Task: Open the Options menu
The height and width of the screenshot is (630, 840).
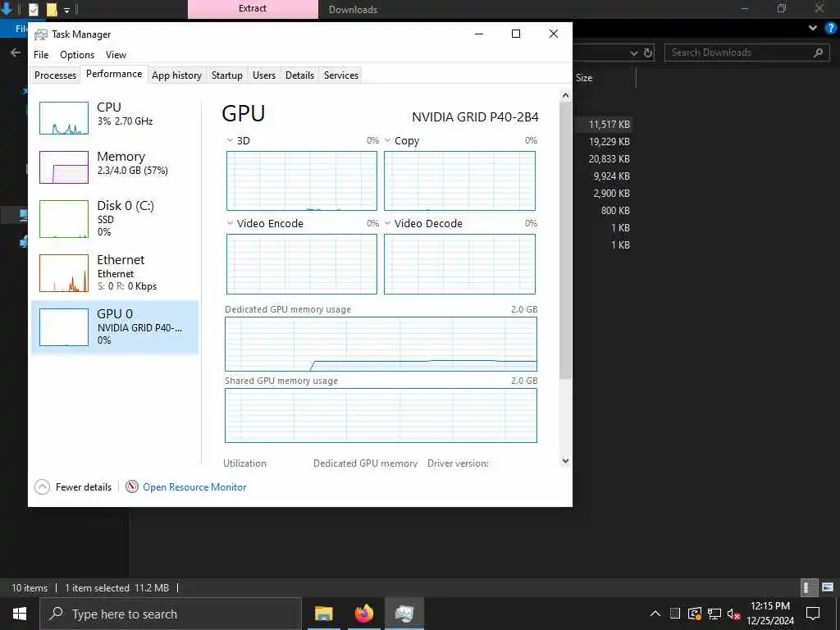Action: [76, 55]
